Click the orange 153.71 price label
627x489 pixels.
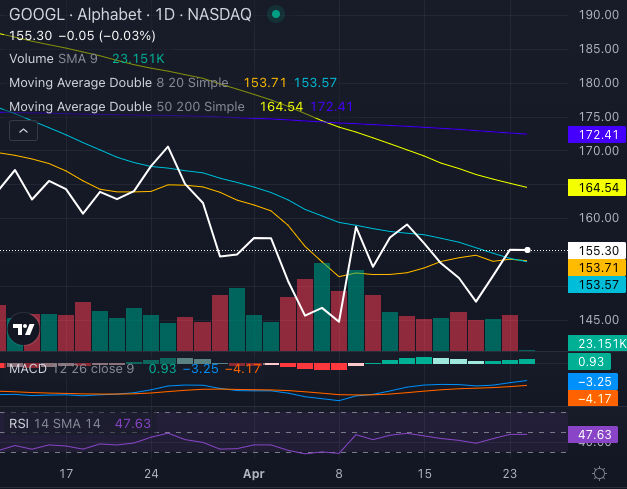595,268
